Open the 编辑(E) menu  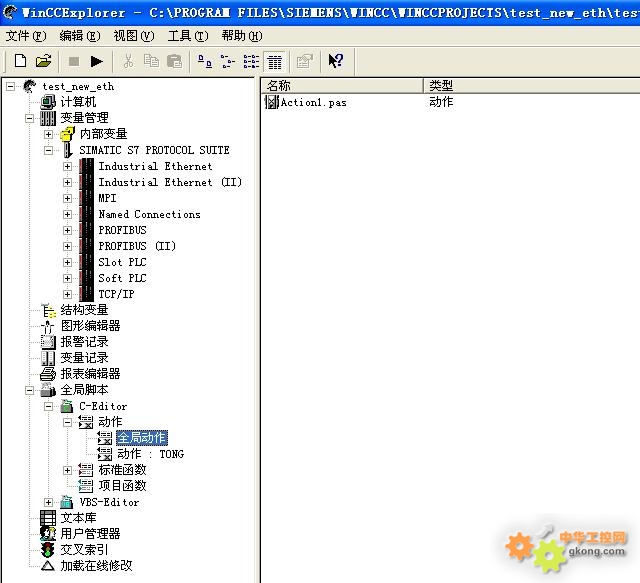click(80, 36)
